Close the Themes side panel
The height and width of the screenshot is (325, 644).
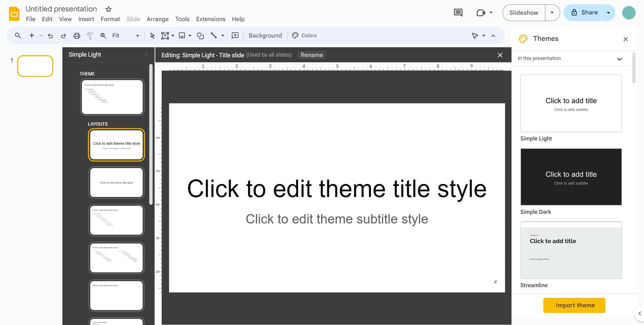tap(626, 39)
